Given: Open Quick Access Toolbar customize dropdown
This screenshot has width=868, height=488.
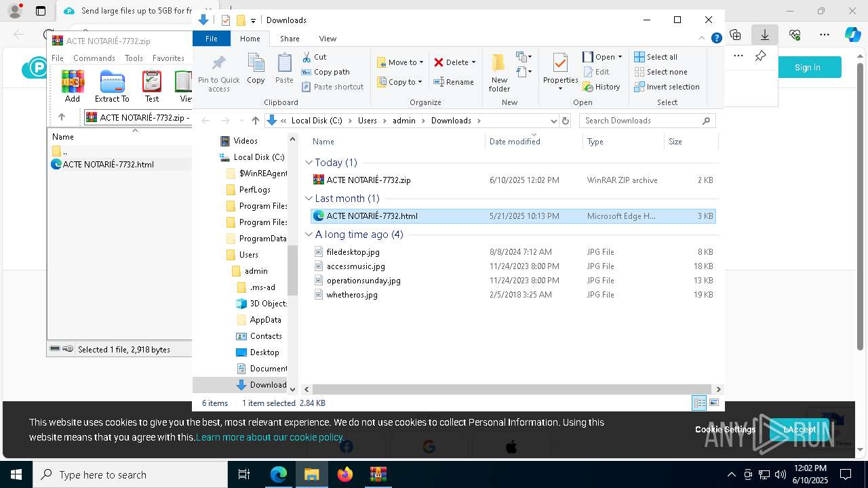Looking at the screenshot, I should 253,20.
